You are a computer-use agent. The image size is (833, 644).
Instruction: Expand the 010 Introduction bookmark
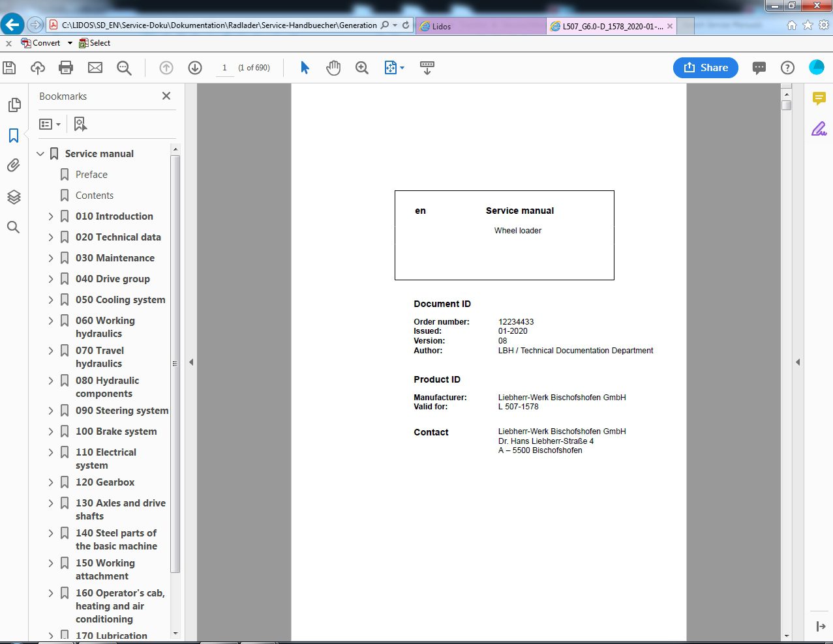[51, 216]
